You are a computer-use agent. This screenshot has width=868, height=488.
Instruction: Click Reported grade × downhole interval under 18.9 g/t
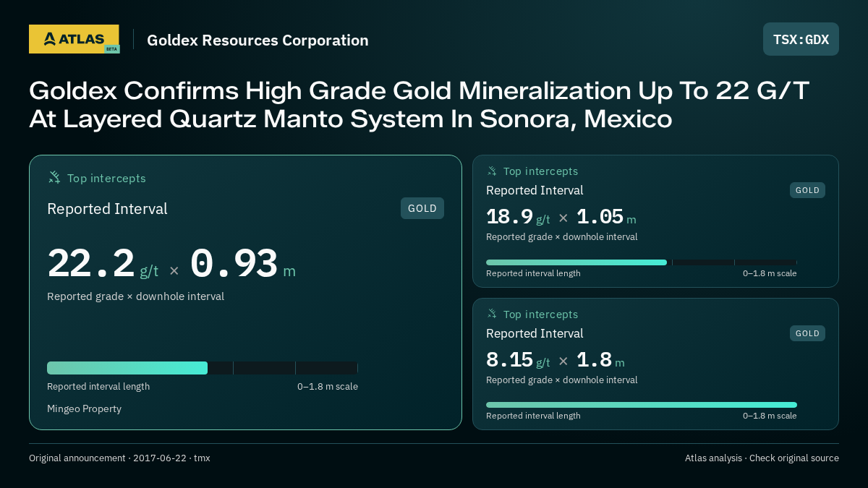click(561, 236)
